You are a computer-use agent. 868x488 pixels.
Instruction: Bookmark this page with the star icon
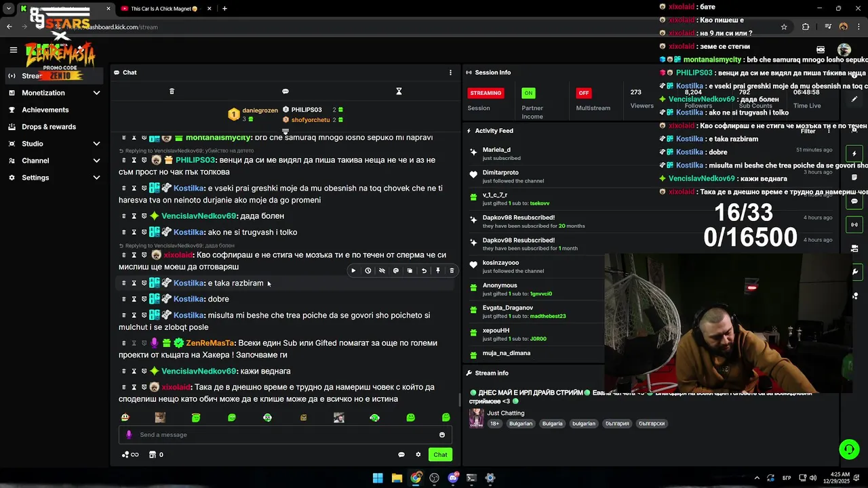click(x=784, y=27)
